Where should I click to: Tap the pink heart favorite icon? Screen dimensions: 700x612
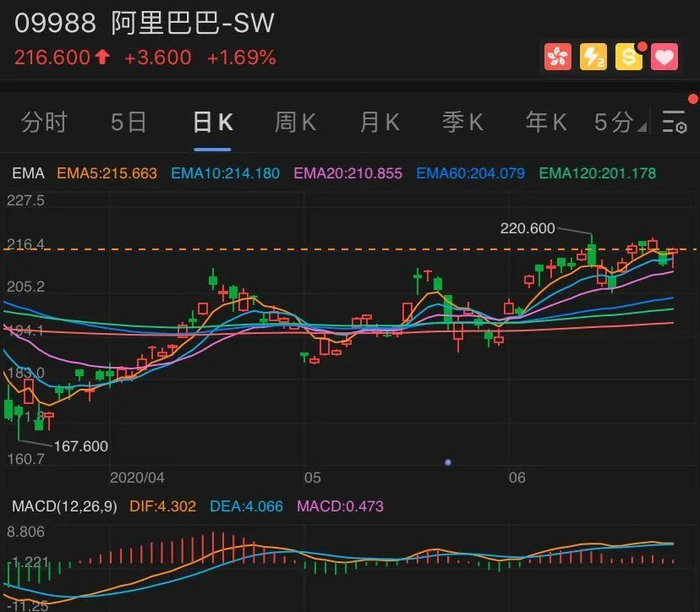point(664,57)
